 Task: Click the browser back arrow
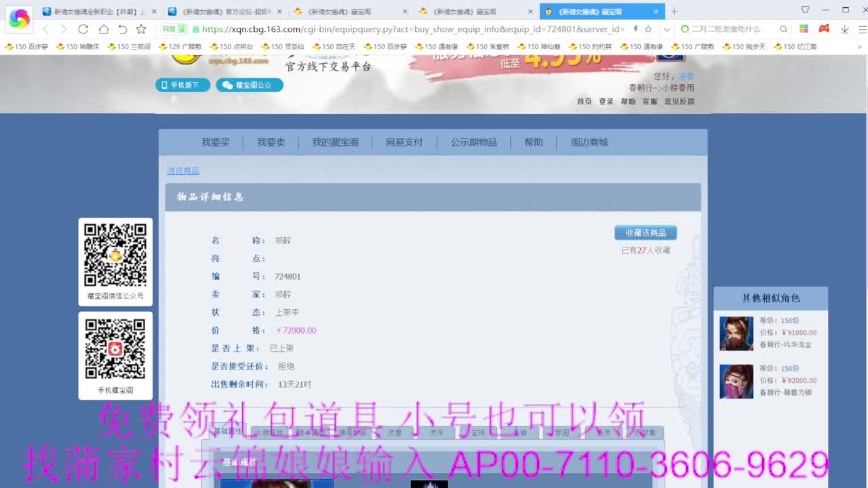coord(45,29)
